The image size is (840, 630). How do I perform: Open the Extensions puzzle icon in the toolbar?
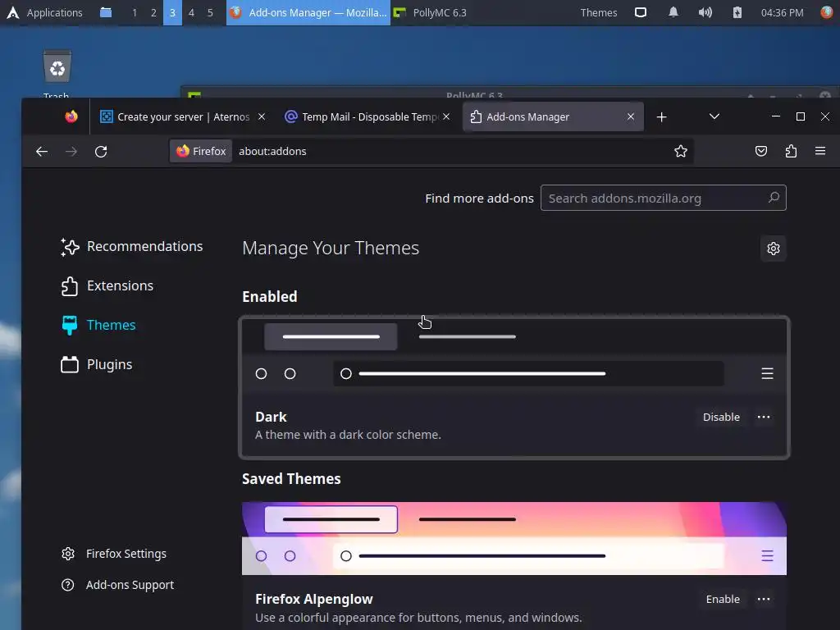click(791, 151)
